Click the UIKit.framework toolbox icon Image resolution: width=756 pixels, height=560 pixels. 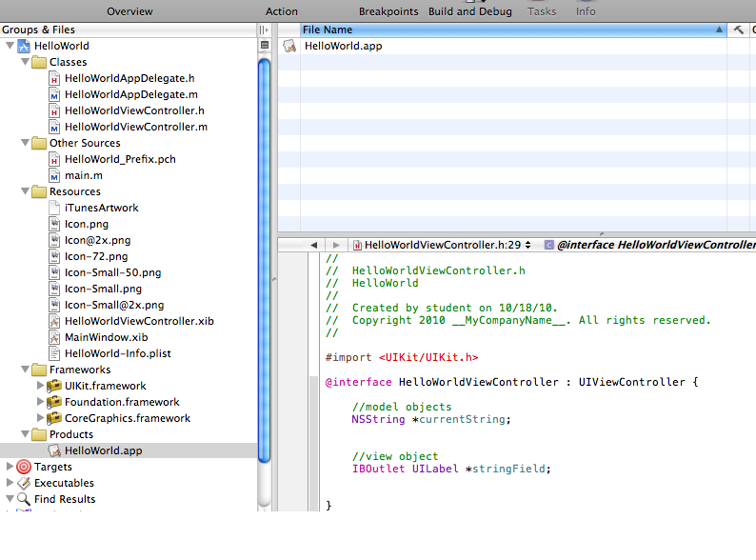click(x=54, y=386)
